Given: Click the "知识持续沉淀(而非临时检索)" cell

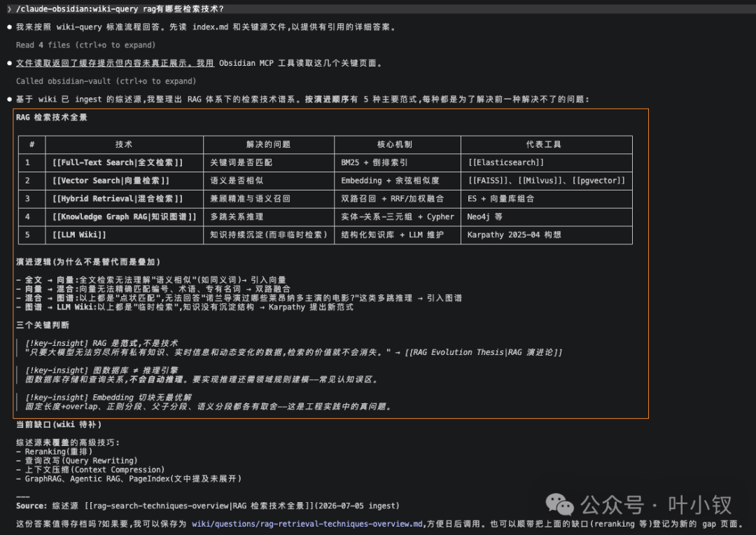Looking at the screenshot, I should [x=269, y=235].
